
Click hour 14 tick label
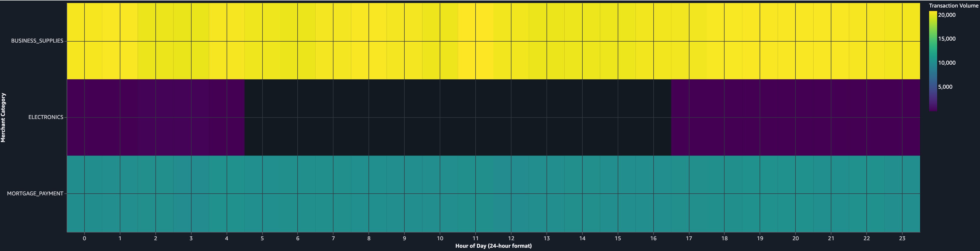coord(582,238)
